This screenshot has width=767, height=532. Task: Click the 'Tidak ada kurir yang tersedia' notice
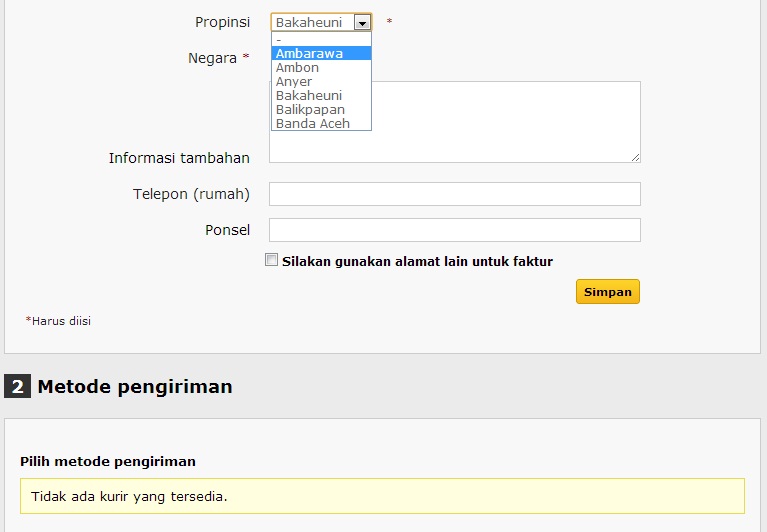382,496
